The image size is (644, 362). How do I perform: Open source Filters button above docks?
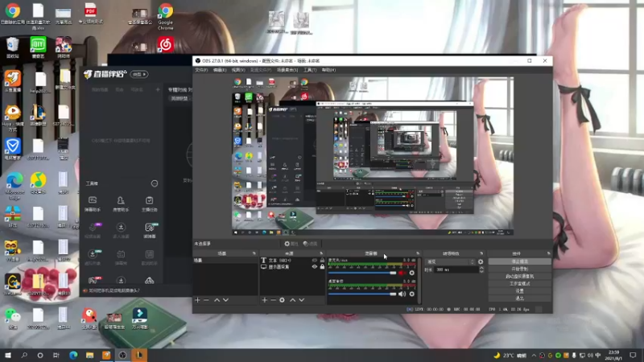(x=310, y=244)
